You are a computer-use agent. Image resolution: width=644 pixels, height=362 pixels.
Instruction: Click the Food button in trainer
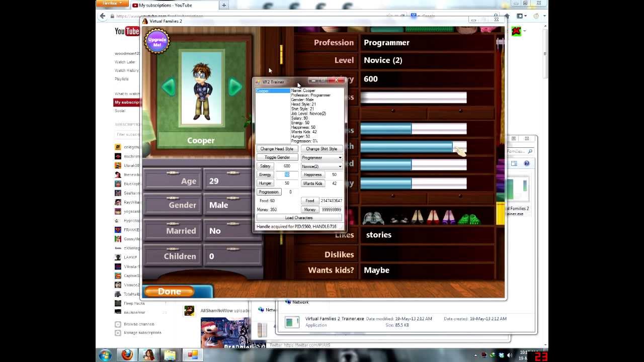pos(309,201)
